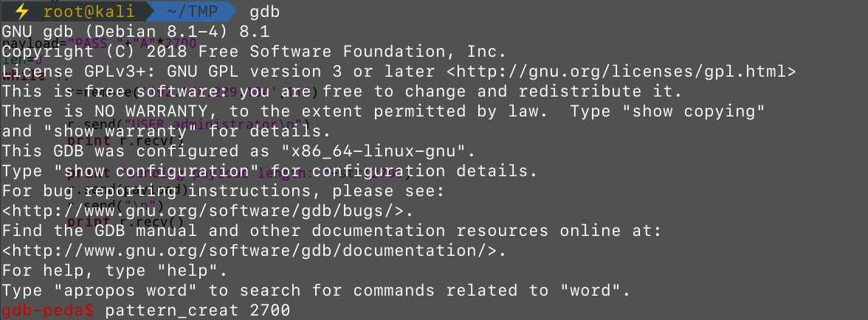This screenshot has width=868, height=320.
Task: Open the GDB documentation URL
Action: point(255,251)
